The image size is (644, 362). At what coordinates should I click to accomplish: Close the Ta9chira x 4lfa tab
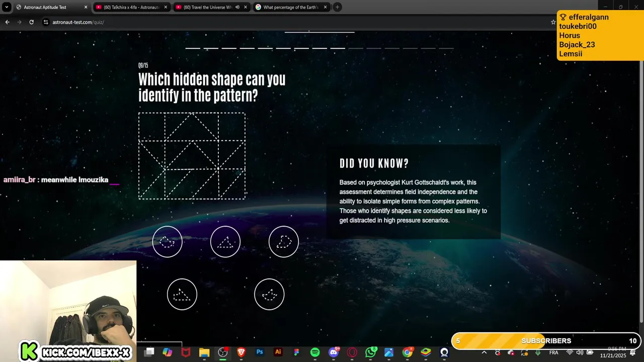tap(166, 8)
